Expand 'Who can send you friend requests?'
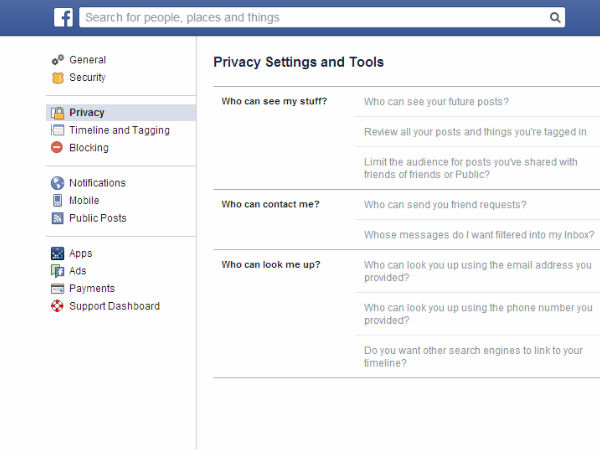 click(x=445, y=205)
